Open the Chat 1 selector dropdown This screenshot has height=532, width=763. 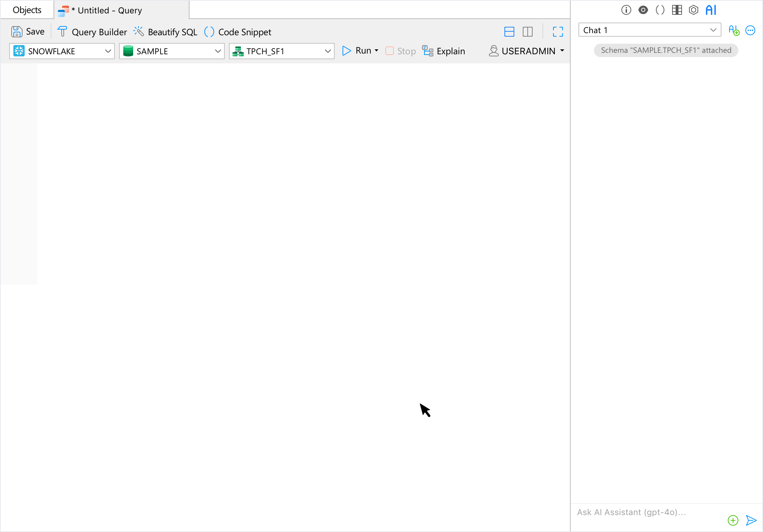650,30
